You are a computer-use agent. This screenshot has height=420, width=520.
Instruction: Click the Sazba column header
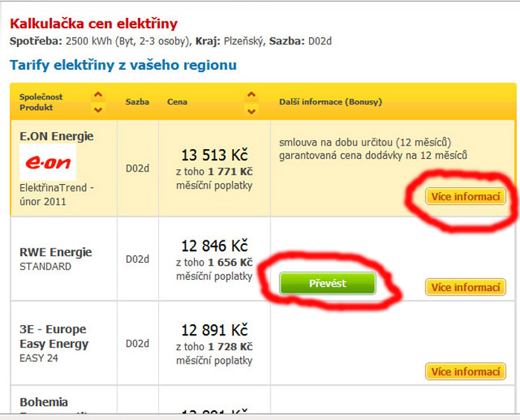137,102
